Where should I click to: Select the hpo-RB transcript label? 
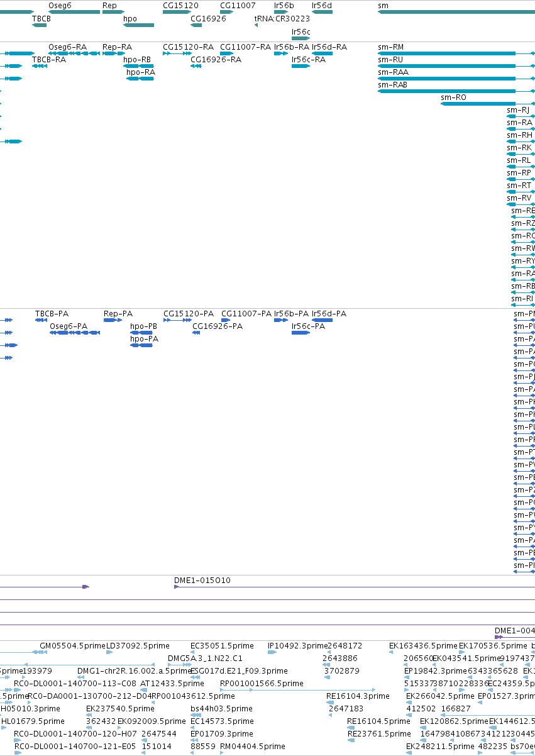(x=137, y=59)
